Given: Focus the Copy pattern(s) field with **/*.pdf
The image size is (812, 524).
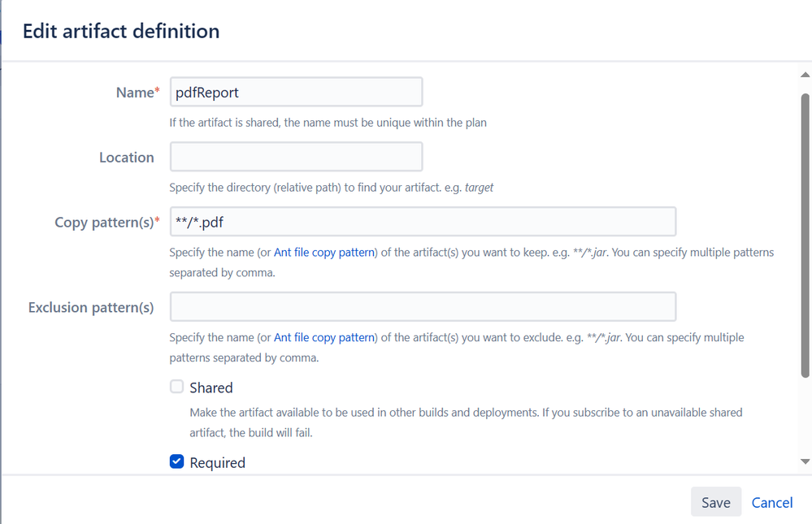Looking at the screenshot, I should pos(423,222).
